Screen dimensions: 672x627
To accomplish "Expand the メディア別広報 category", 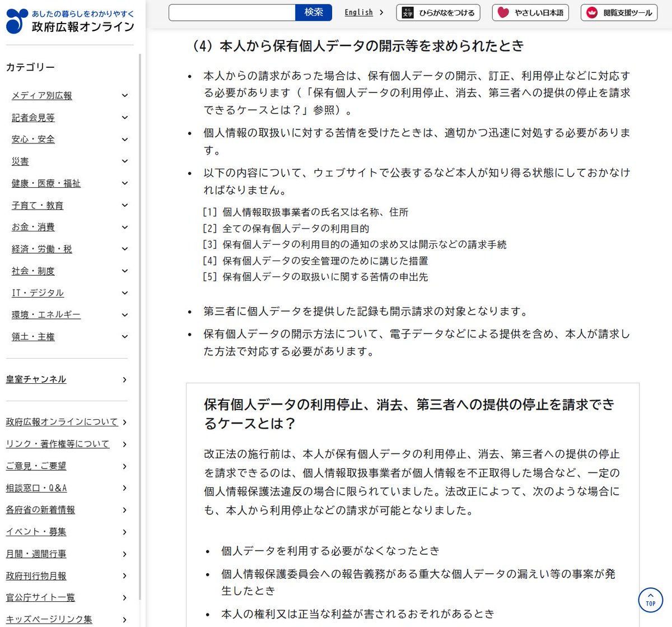I will pyautogui.click(x=124, y=96).
